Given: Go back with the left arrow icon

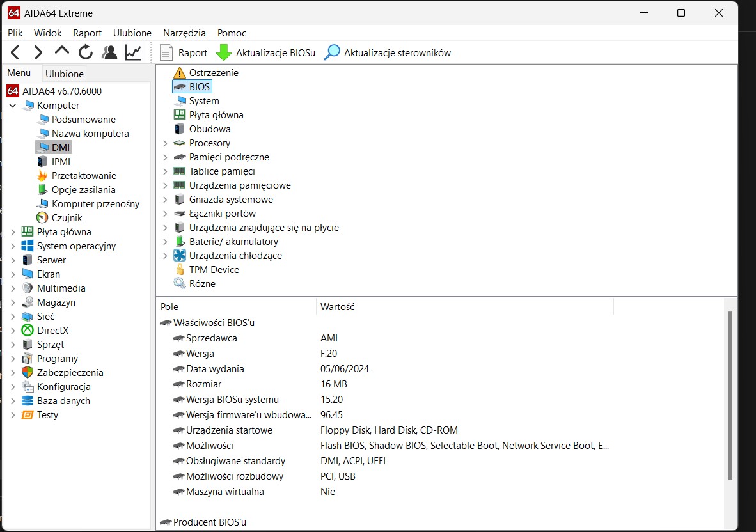Looking at the screenshot, I should 15,52.
